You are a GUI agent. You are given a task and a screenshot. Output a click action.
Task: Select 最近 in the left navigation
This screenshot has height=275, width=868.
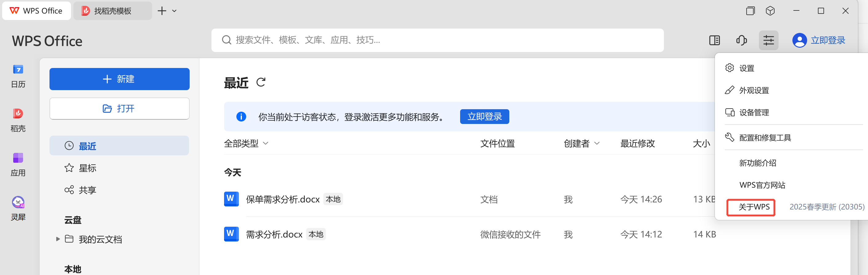pyautogui.click(x=119, y=146)
